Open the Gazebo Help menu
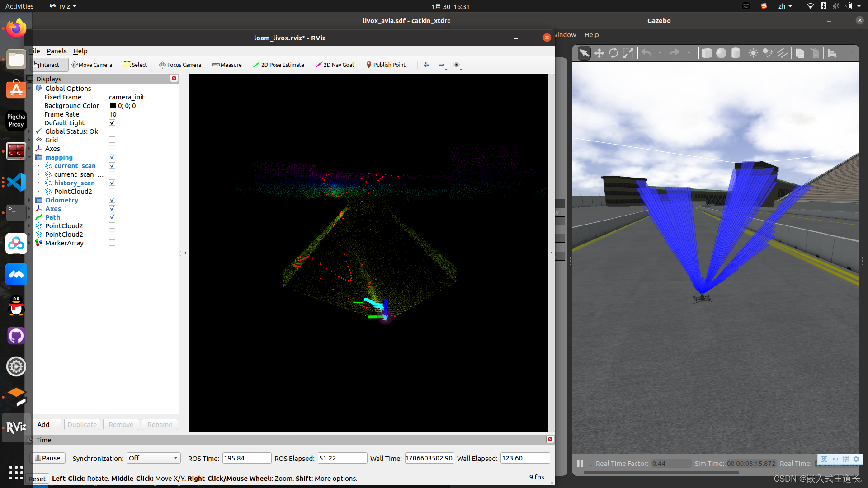Screen dimensions: 868x488 click(591, 35)
